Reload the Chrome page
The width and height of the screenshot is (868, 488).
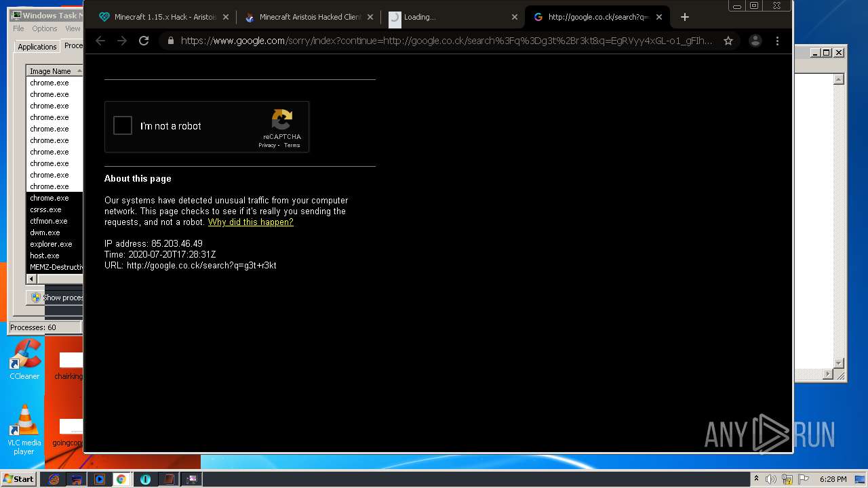[x=144, y=41]
